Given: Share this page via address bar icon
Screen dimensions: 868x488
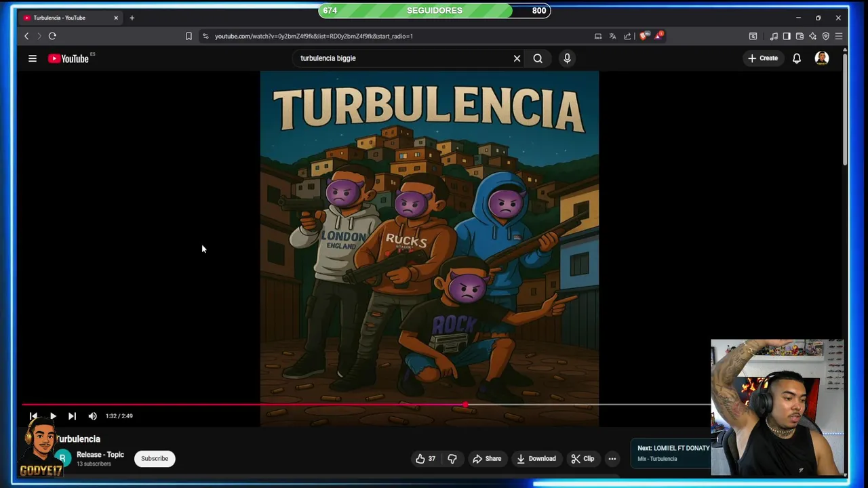Looking at the screenshot, I should [x=627, y=36].
